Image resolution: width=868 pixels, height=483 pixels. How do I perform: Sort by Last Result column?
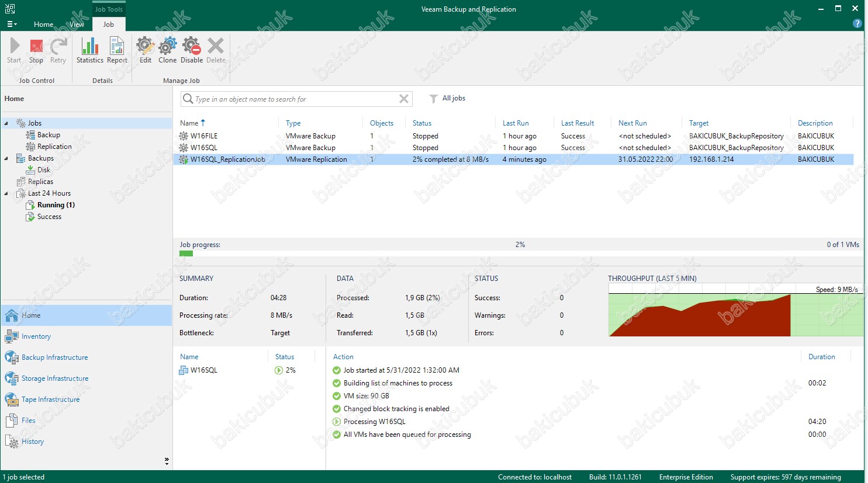pos(577,123)
